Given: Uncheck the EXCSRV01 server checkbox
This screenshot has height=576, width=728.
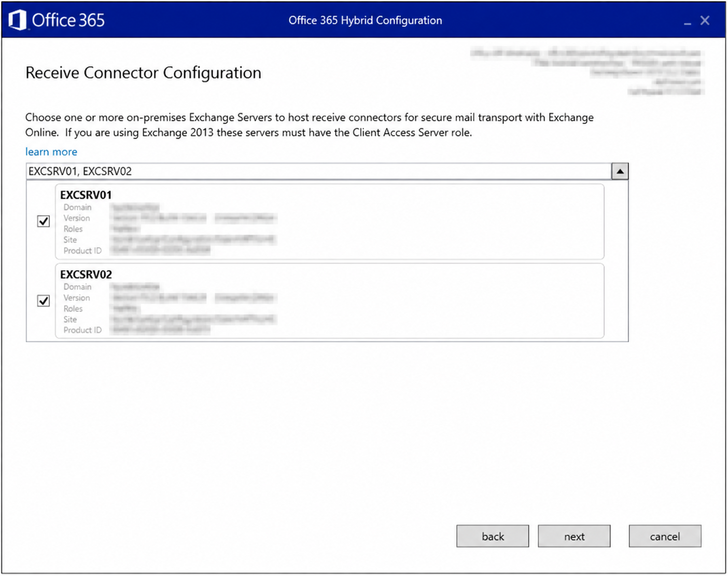Looking at the screenshot, I should pyautogui.click(x=44, y=221).
